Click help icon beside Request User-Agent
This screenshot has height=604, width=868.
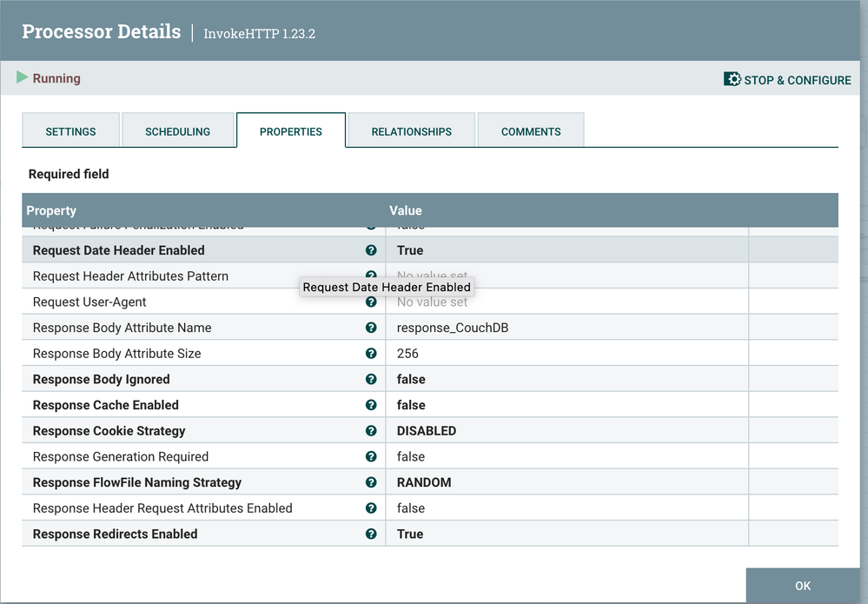click(x=371, y=302)
